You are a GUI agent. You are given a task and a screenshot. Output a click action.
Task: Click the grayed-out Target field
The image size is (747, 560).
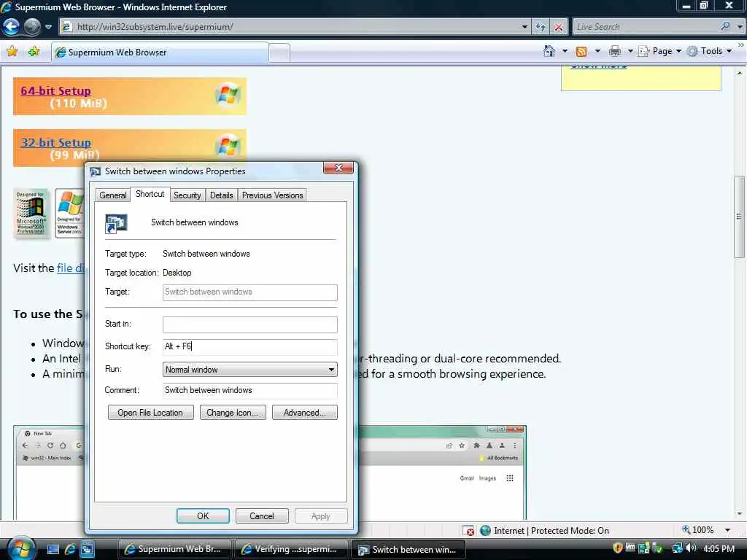click(x=250, y=292)
